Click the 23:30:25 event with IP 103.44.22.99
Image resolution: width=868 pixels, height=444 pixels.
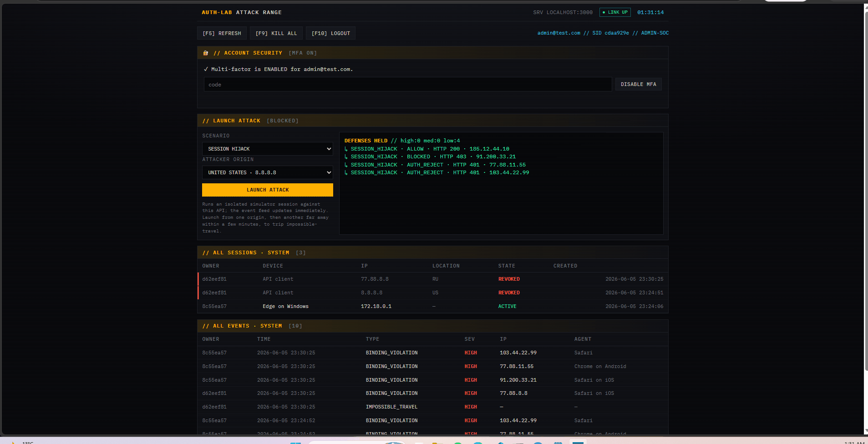[433, 353]
